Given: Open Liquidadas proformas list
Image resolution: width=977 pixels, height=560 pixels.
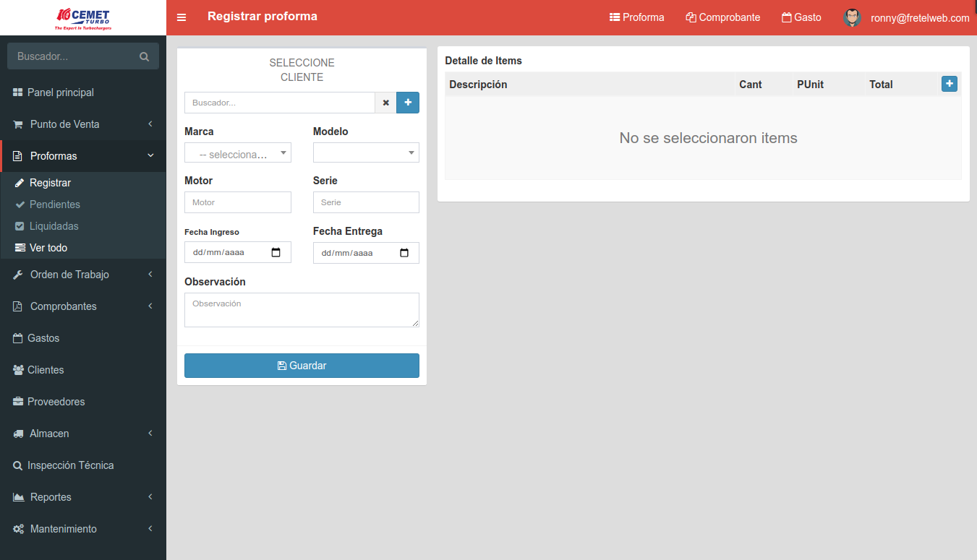Looking at the screenshot, I should pyautogui.click(x=54, y=226).
